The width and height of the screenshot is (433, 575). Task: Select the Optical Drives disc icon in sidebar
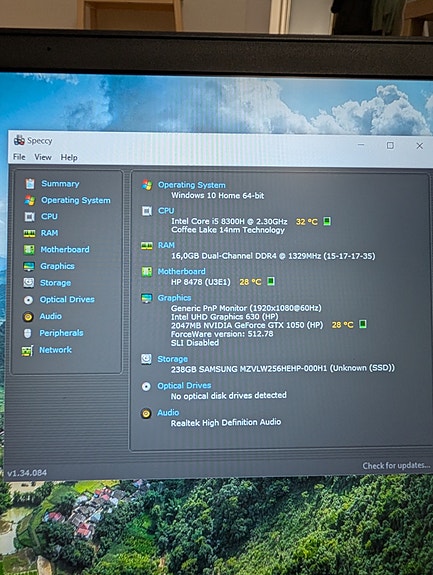pyautogui.click(x=28, y=300)
